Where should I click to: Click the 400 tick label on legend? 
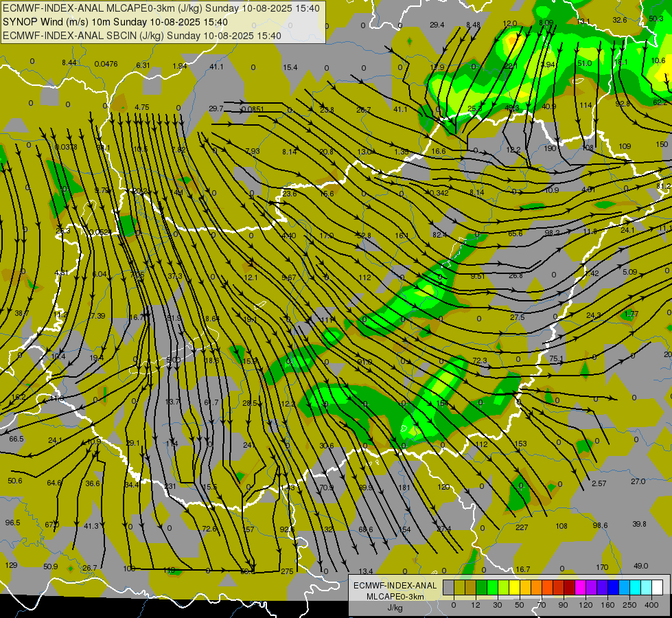(651, 605)
